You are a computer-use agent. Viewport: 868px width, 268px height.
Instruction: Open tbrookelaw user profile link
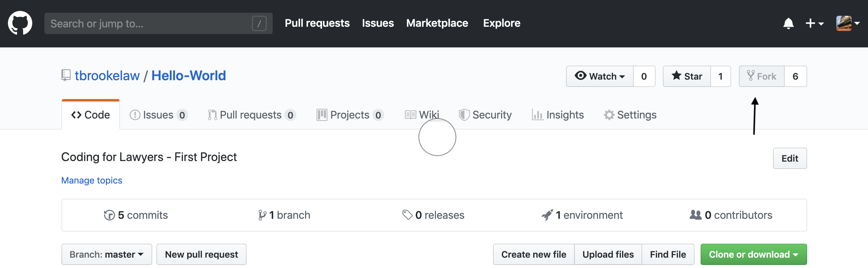tap(107, 76)
